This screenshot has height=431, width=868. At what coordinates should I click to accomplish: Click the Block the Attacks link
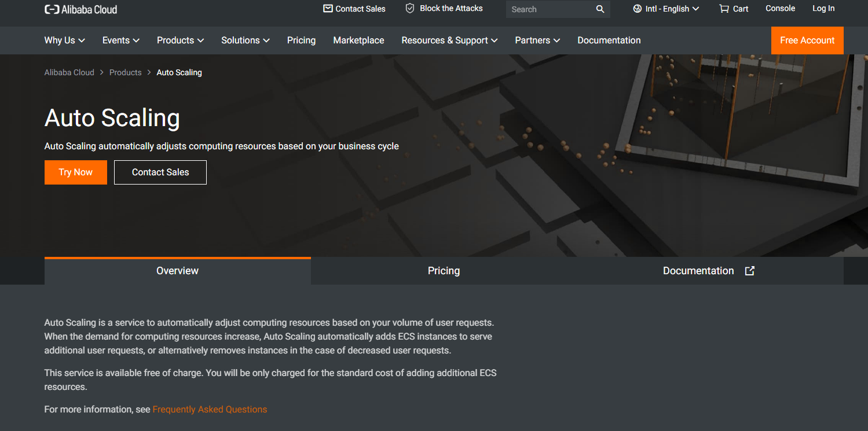coord(444,8)
